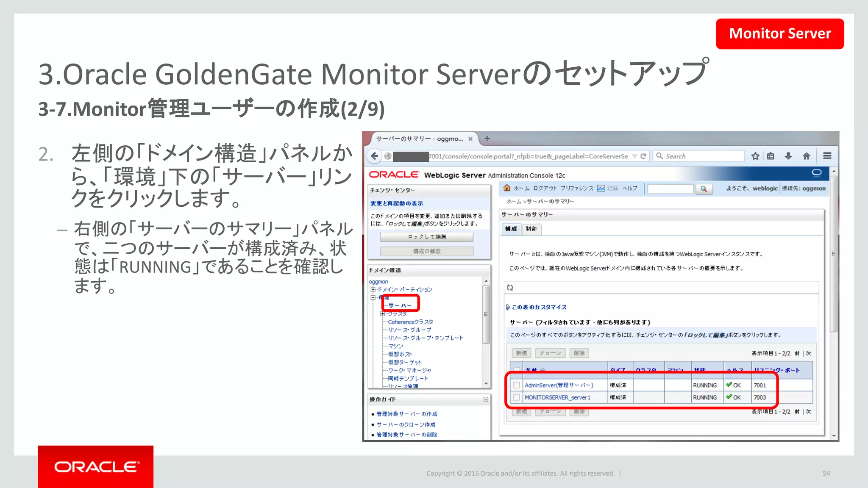Click the upper 削除 button above the table
This screenshot has height=488, width=868.
coord(579,353)
